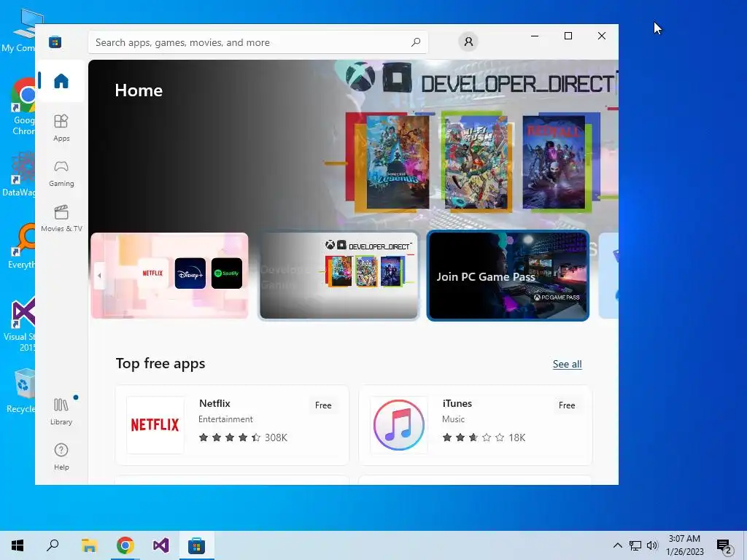Click See all for Top free apps
The height and width of the screenshot is (560, 747).
pos(567,365)
